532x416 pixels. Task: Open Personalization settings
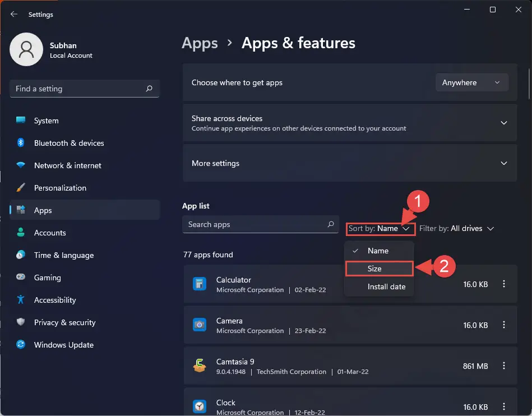[85, 188]
